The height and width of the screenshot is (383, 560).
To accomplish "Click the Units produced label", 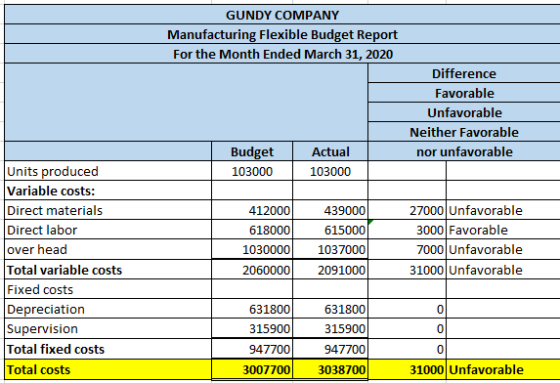I will coord(52,171).
